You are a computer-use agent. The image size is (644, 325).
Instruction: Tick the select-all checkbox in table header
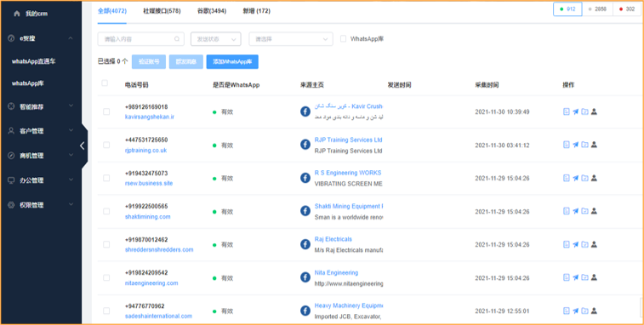coord(105,83)
